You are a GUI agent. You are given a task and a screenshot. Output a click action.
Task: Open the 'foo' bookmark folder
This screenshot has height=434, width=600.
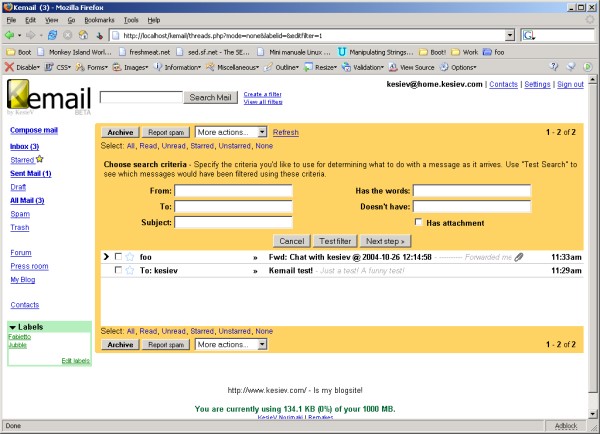(494, 52)
